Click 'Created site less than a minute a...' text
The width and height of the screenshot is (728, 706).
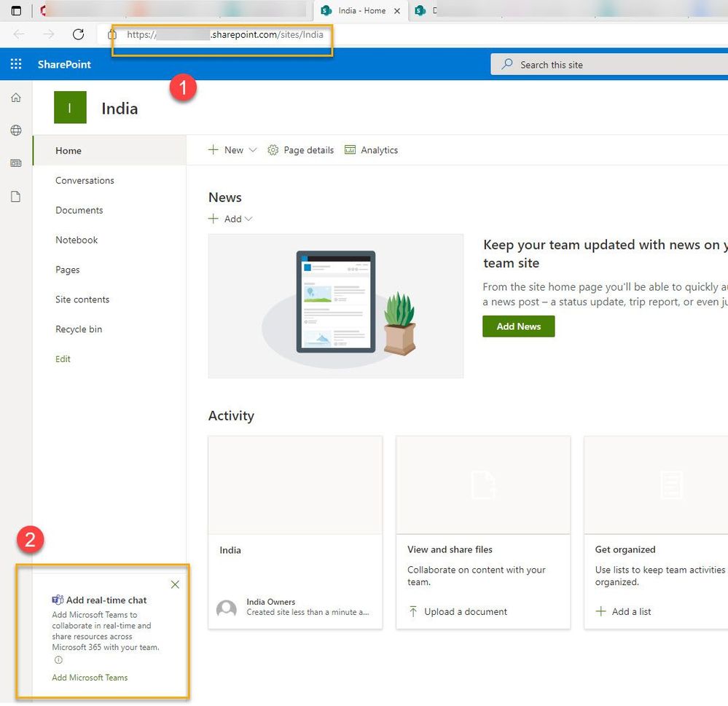point(308,612)
